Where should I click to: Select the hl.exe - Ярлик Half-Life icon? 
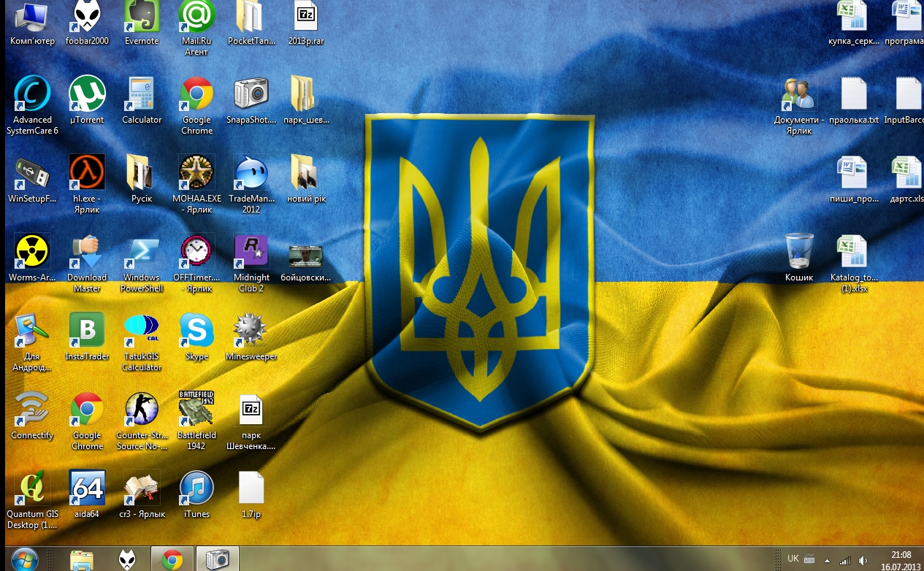[87, 184]
